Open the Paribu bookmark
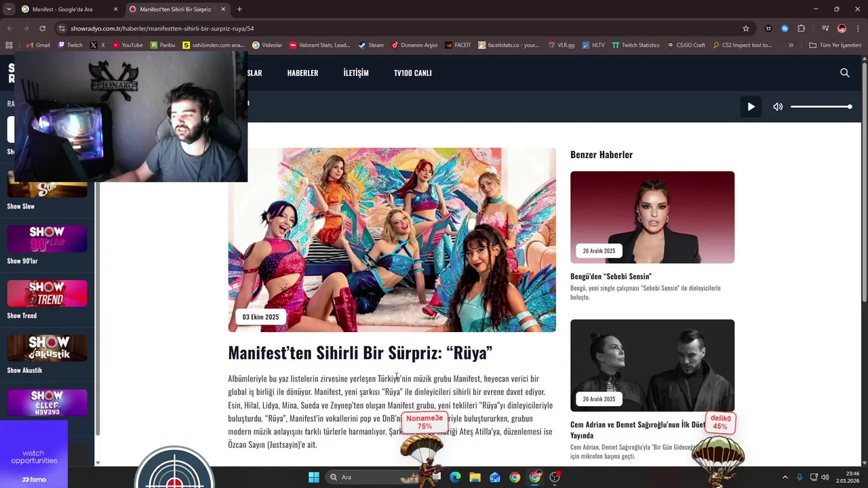868x488 pixels. coord(163,45)
